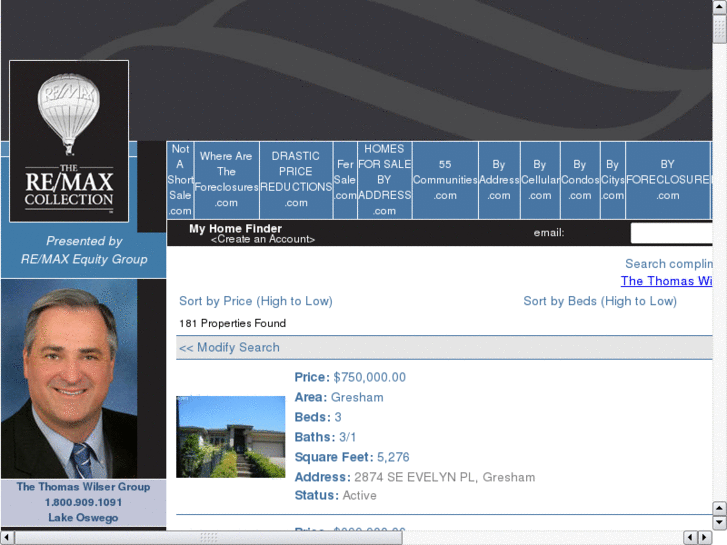Viewport: 727px width, 545px height.
Task: Open the Not A Short Sale .com menu link
Action: click(x=180, y=180)
